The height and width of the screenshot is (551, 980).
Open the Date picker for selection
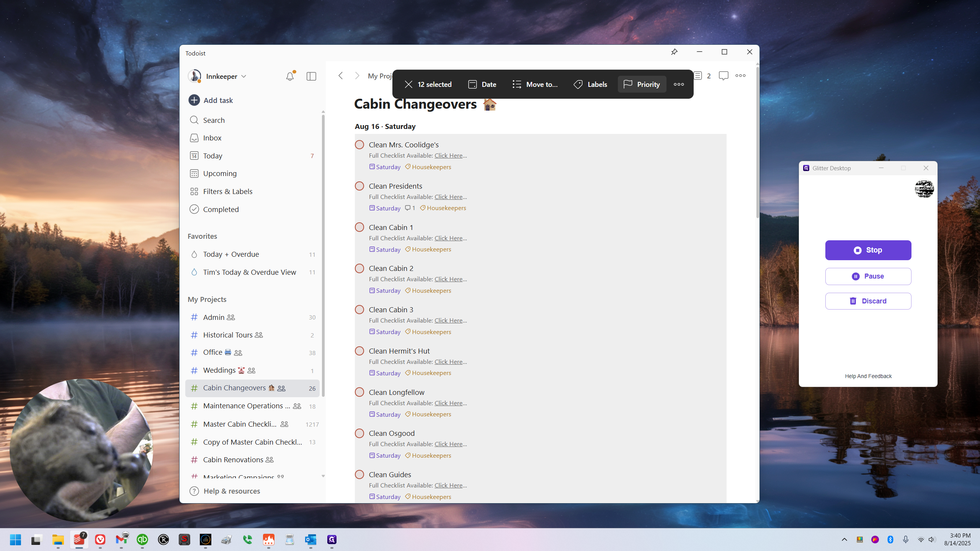[x=482, y=84]
